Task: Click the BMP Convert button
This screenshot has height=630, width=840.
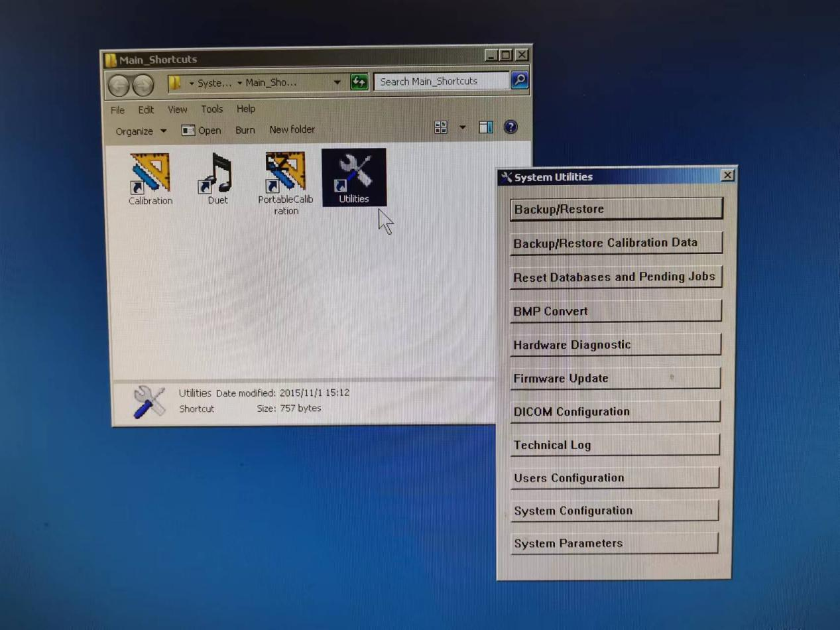Action: pos(615,311)
